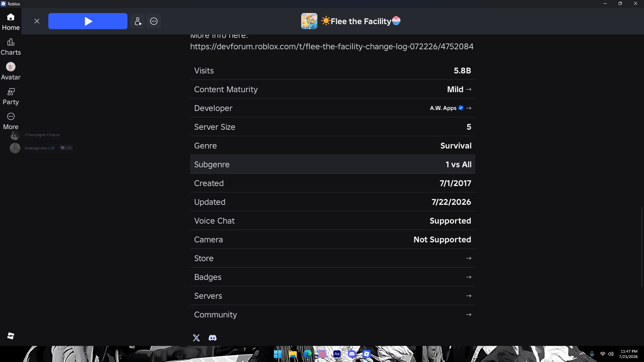The width and height of the screenshot is (644, 362).
Task: Open the More sidebar menu
Action: (11, 121)
